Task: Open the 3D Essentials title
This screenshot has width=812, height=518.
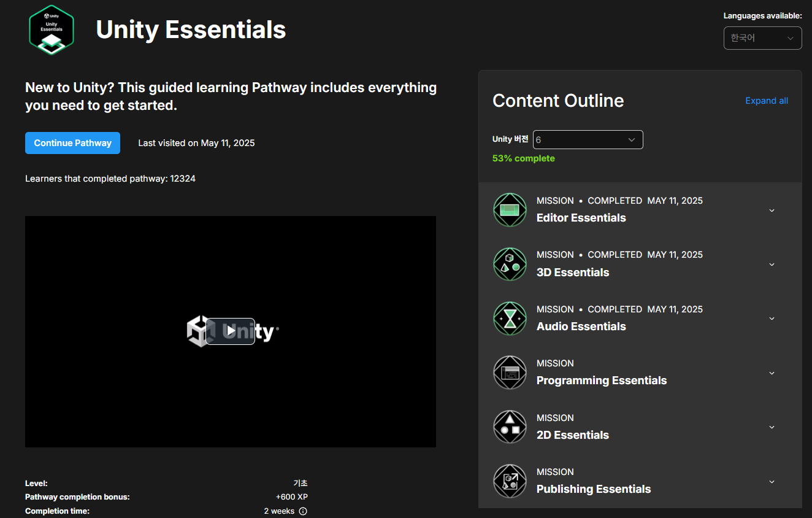Action: (573, 273)
